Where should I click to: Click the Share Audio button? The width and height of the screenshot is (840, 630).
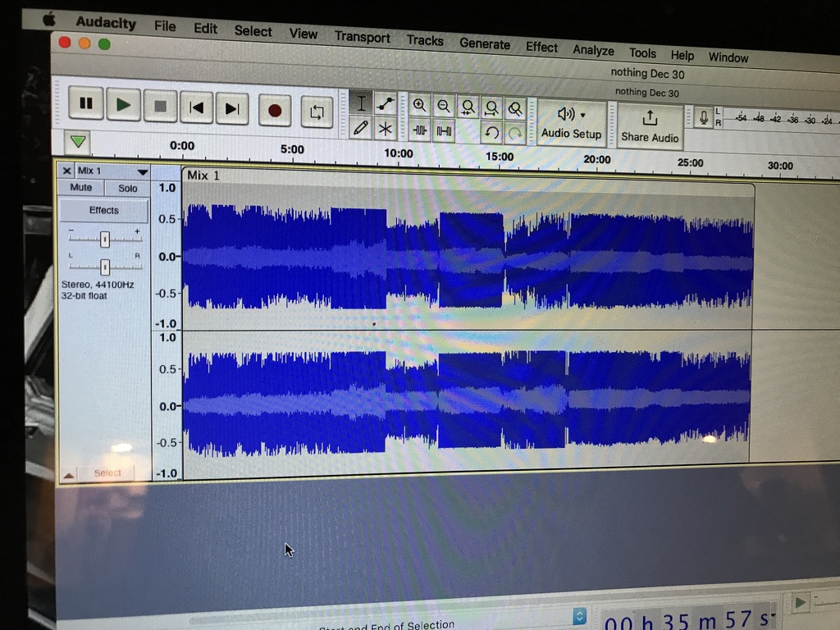(650, 126)
